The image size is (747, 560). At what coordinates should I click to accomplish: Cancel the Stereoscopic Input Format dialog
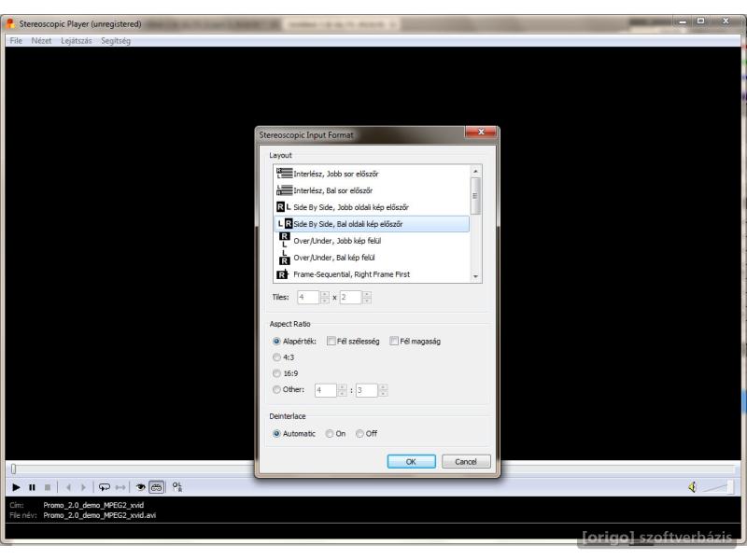click(466, 461)
